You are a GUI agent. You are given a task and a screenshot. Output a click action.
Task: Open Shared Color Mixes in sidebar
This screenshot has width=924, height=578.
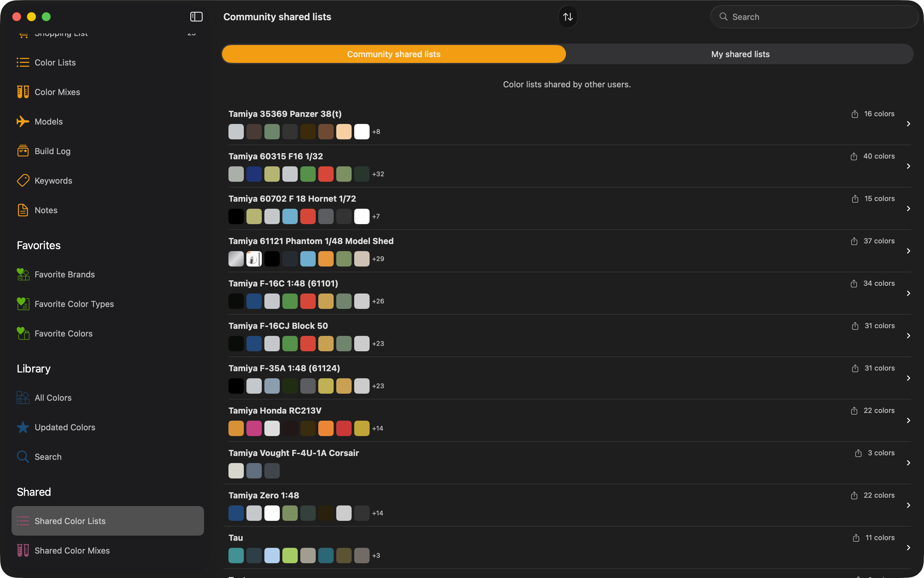pyautogui.click(x=108, y=550)
